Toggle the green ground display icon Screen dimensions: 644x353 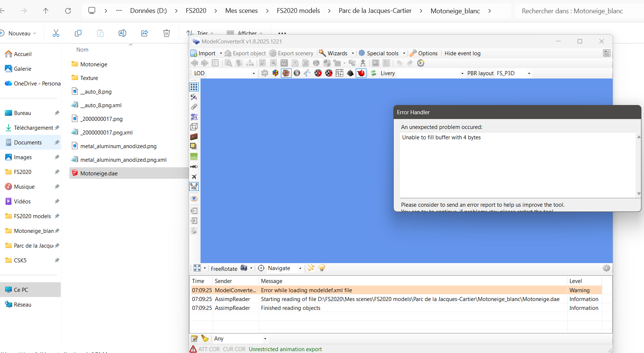[194, 157]
